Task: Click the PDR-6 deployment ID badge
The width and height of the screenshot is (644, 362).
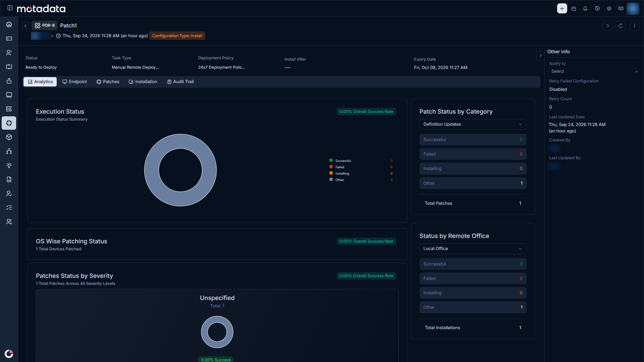Action: tap(45, 25)
